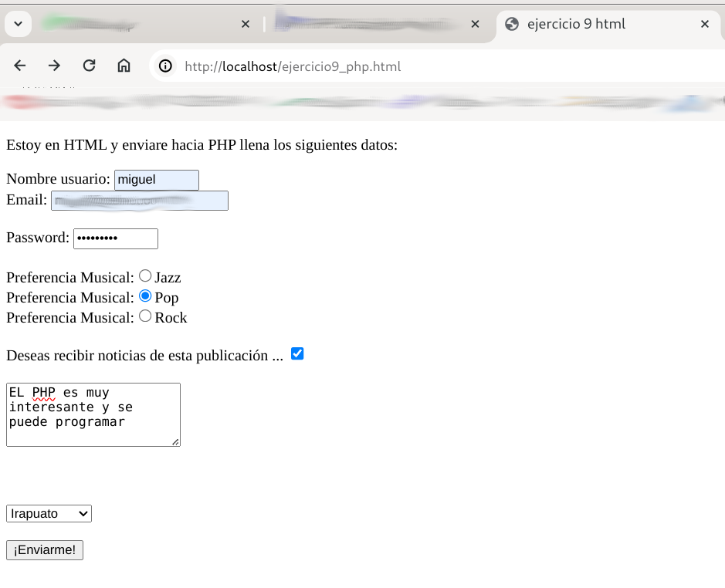Image resolution: width=725 pixels, height=588 pixels.
Task: View site information icon in address bar
Action: [165, 66]
